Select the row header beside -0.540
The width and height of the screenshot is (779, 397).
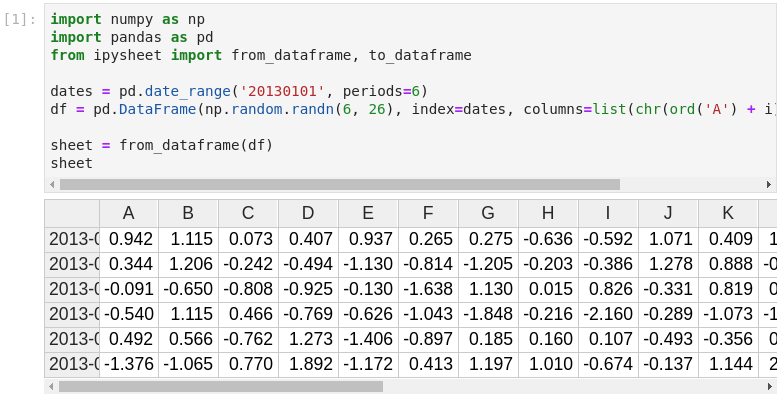pyautogui.click(x=72, y=315)
